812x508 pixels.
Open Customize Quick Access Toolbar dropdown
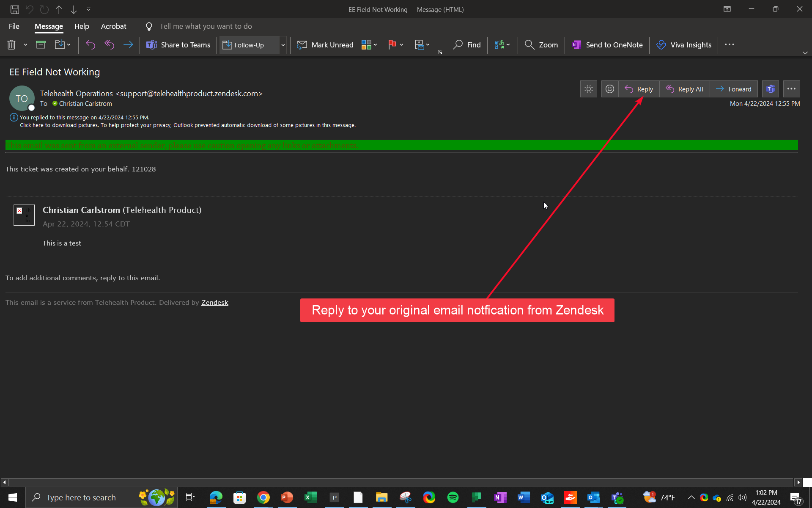tap(88, 9)
